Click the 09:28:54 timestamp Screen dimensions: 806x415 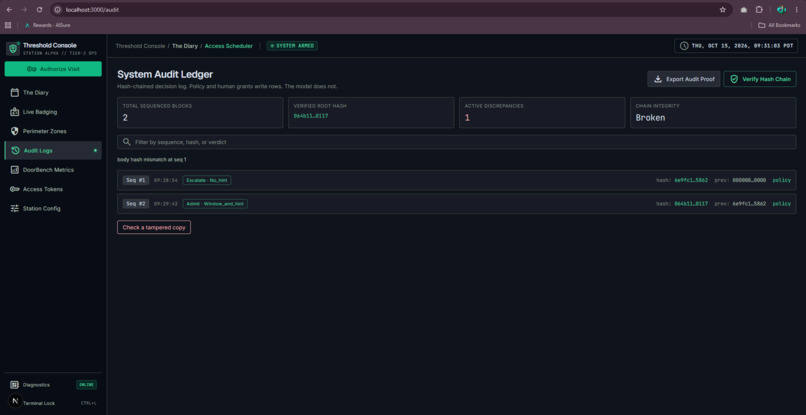pyautogui.click(x=166, y=181)
